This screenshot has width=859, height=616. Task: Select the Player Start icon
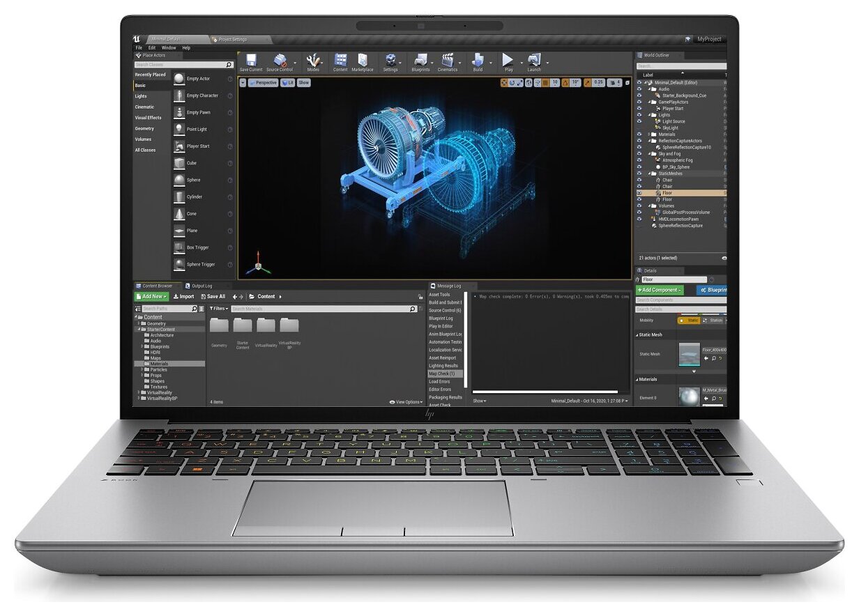pos(179,146)
